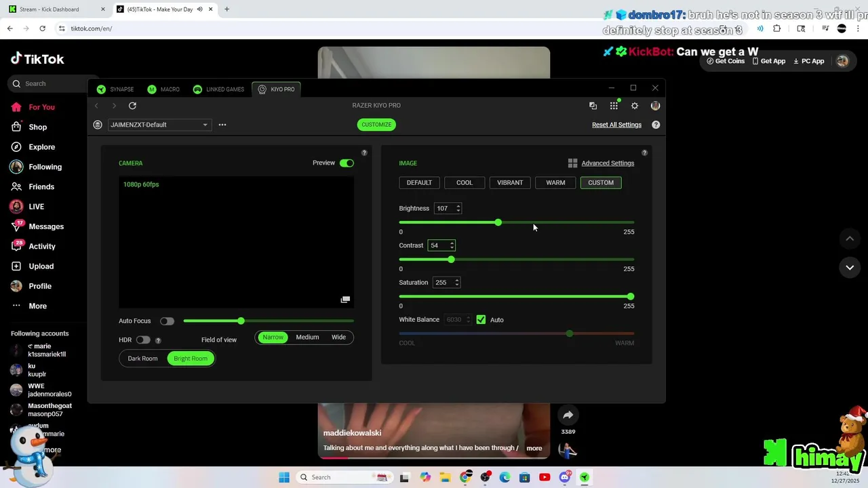This screenshot has height=488, width=868.
Task: Click the profile icon beside JAIMENZXT-Default
Action: coord(98,125)
